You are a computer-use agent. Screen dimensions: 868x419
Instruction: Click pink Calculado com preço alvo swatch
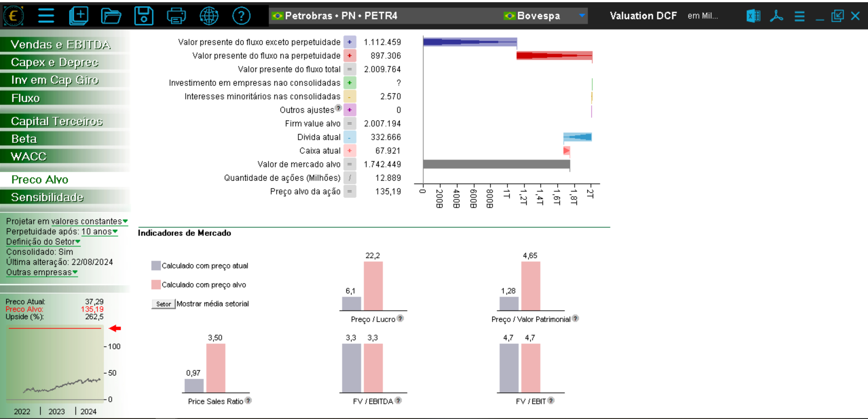(x=156, y=285)
